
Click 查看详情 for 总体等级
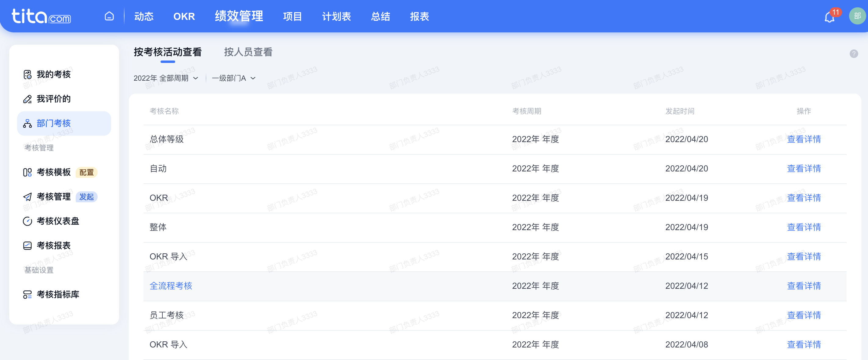(x=804, y=139)
